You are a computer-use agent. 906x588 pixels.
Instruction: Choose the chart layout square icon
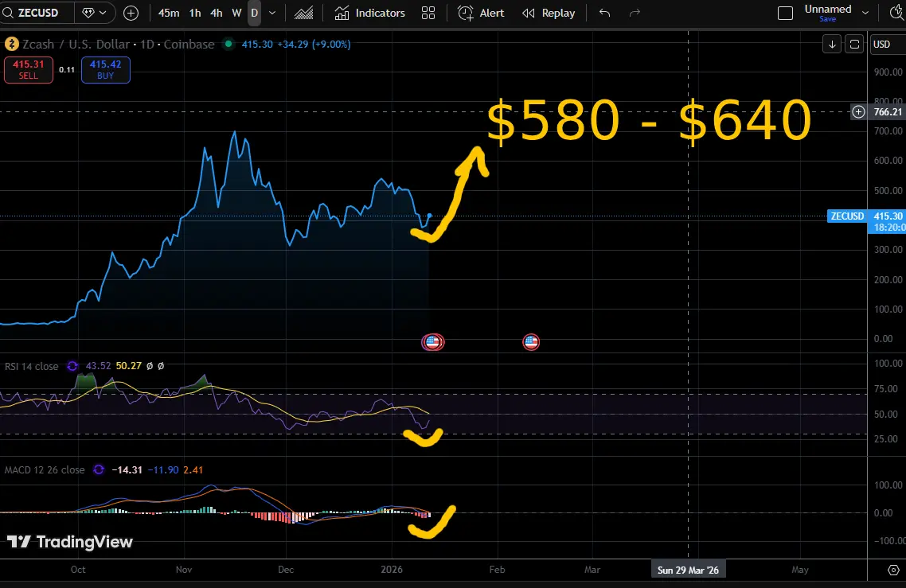(785, 13)
